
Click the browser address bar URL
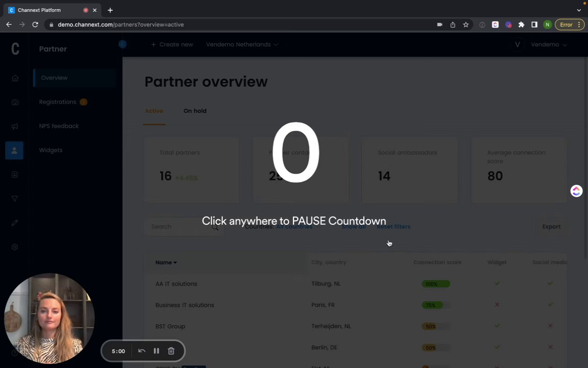(121, 25)
